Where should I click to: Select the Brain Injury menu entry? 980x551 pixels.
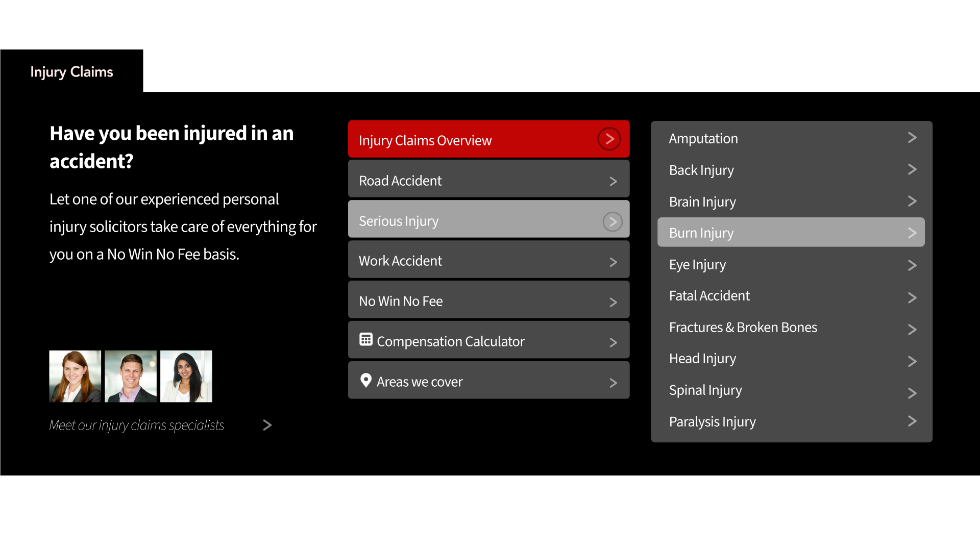click(702, 202)
